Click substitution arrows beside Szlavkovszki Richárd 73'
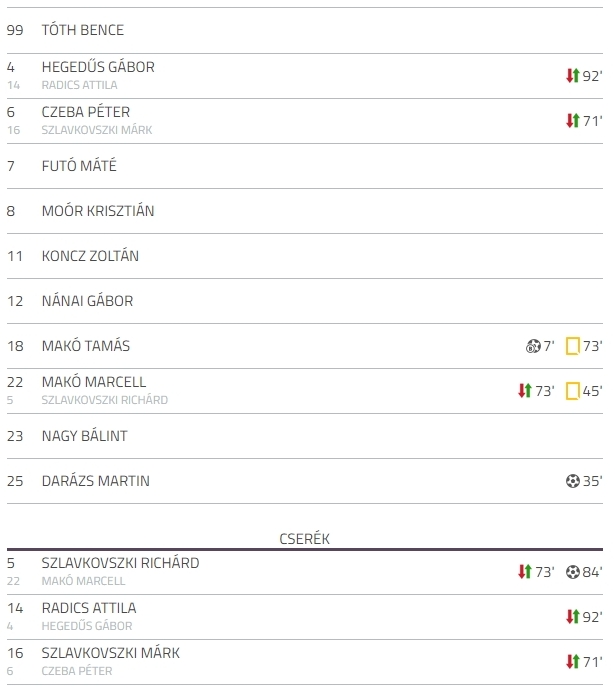The width and height of the screenshot is (615, 694). point(525,571)
